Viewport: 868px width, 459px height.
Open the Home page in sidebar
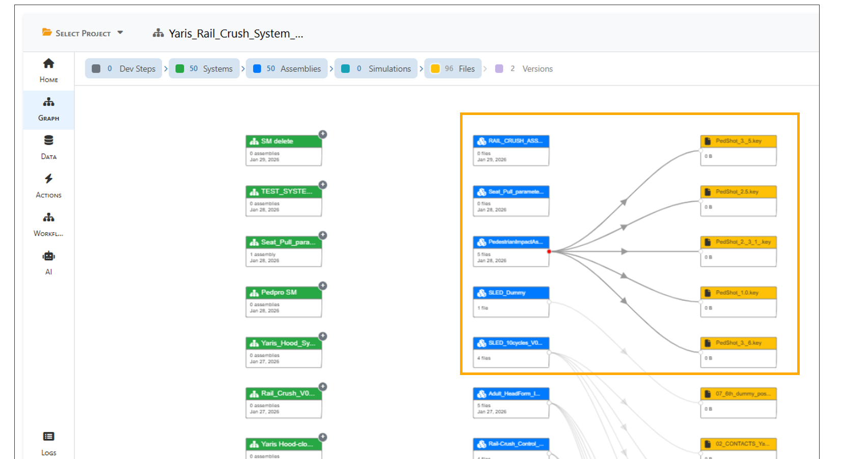48,70
